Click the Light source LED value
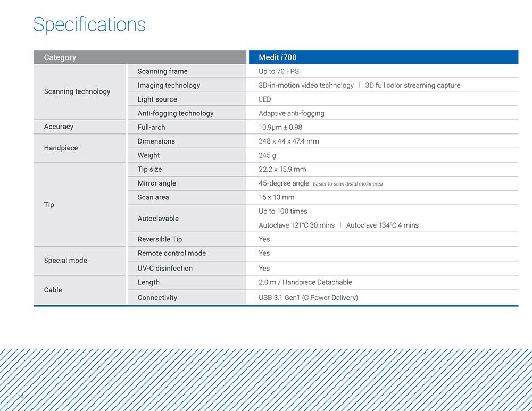Image resolution: width=532 pixels, height=411 pixels. point(264,99)
